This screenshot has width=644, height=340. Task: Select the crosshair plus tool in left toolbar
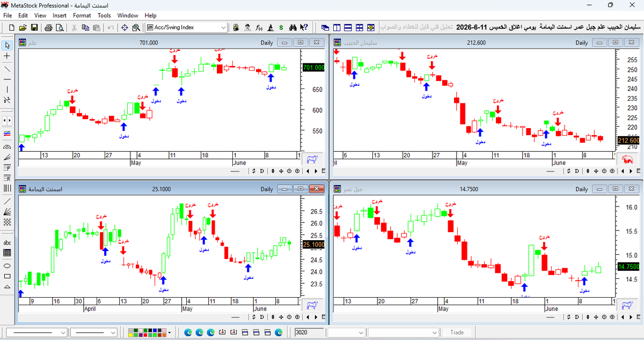(8, 56)
